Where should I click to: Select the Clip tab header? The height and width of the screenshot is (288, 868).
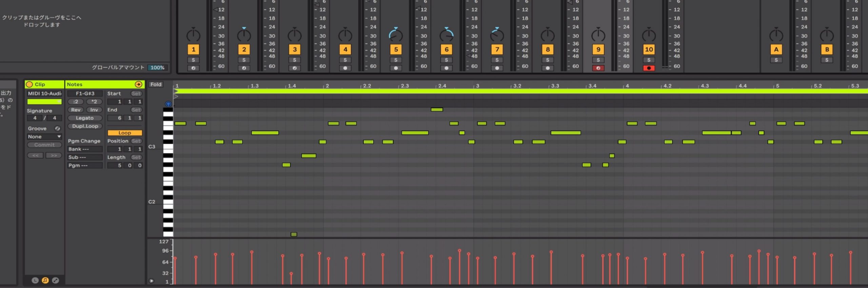(x=44, y=84)
